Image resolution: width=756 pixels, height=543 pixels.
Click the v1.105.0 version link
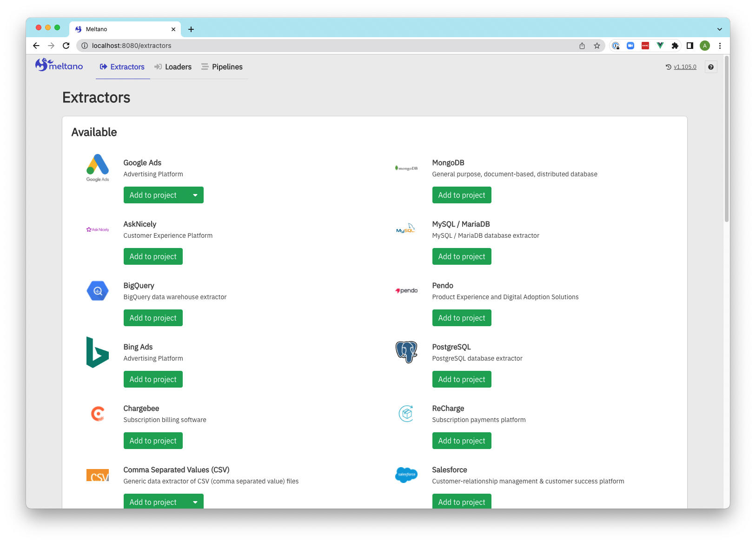[x=685, y=67]
